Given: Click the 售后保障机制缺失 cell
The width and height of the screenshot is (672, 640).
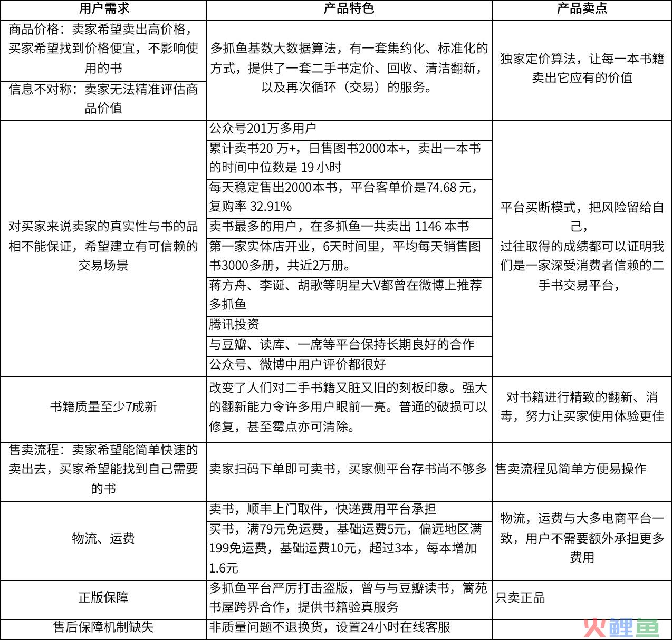Looking at the screenshot, I should click(x=103, y=629).
